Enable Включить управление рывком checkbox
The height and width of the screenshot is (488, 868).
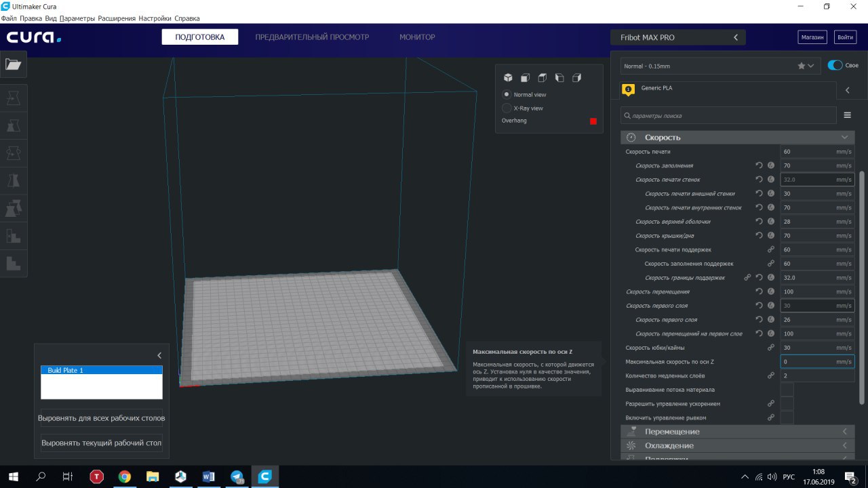(787, 418)
